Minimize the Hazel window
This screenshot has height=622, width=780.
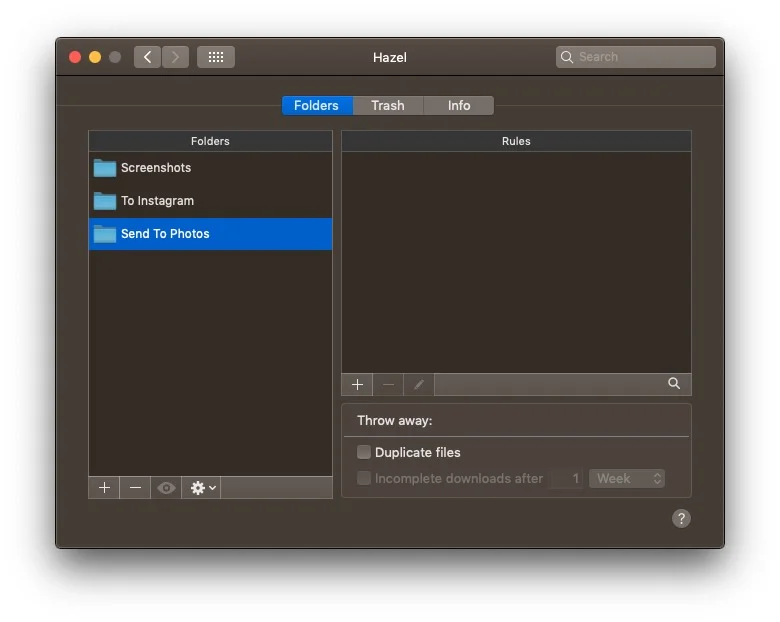click(x=95, y=57)
